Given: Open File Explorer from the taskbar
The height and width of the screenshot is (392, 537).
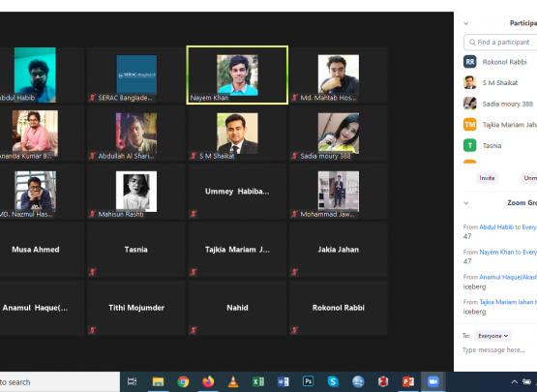Looking at the screenshot, I should (158, 381).
